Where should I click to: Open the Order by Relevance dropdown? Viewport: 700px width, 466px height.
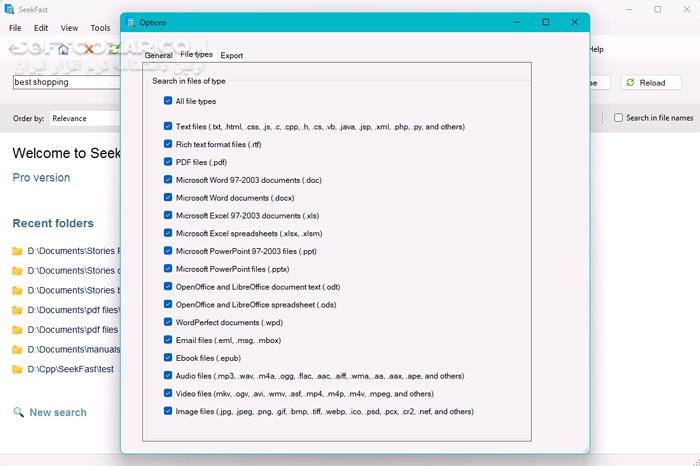85,118
